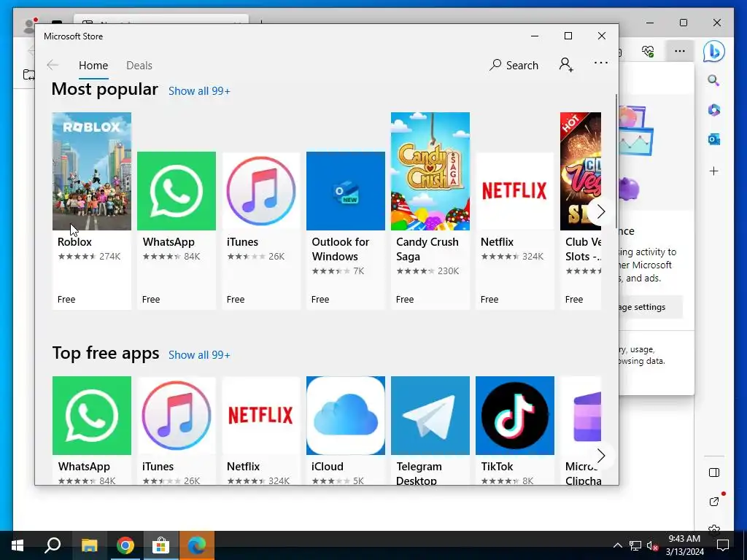Click the Manage settings button in Edge
The image size is (747, 560).
(650, 307)
